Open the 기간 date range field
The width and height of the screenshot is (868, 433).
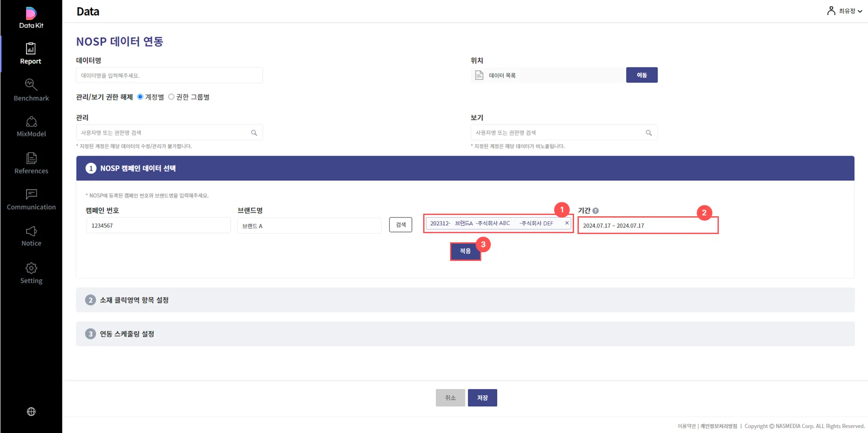pyautogui.click(x=648, y=225)
